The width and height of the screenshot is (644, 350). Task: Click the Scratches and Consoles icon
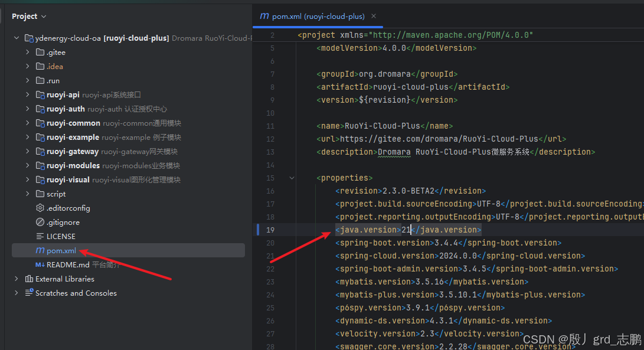click(29, 293)
